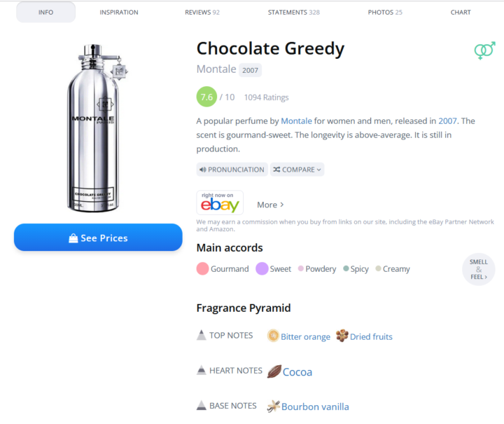Viewport: 504px width, 424px height.
Task: Click the top notes pyramid icon
Action: click(201, 335)
